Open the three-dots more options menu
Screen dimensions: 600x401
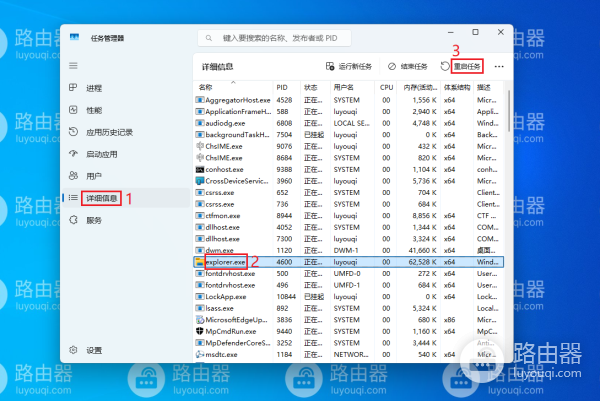coord(499,67)
